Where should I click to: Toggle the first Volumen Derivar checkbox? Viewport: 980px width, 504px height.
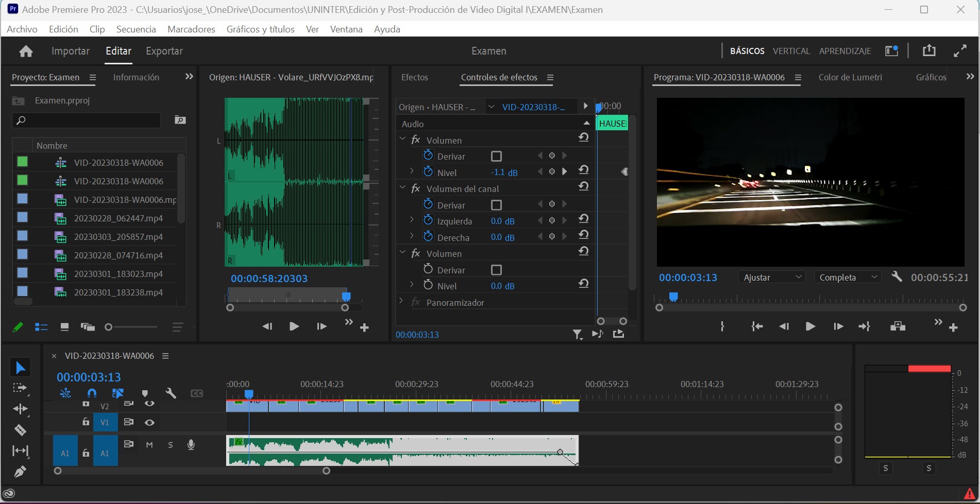coord(497,156)
